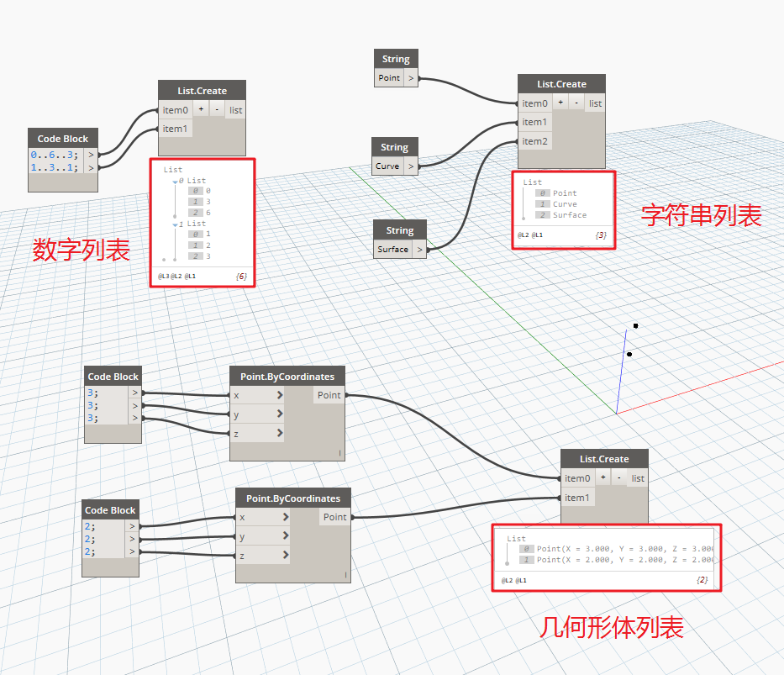Click the lacing indicator on lower Point.ByCoordinates node
The image size is (784, 675).
[x=345, y=575]
